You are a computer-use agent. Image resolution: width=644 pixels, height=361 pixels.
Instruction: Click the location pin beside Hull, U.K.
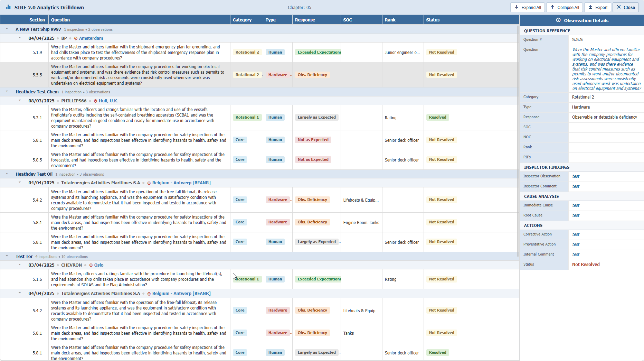point(95,101)
